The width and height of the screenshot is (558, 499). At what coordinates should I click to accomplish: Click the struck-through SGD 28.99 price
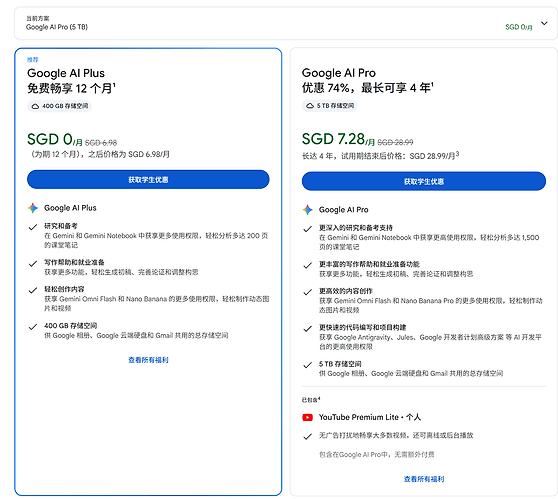[x=395, y=142]
